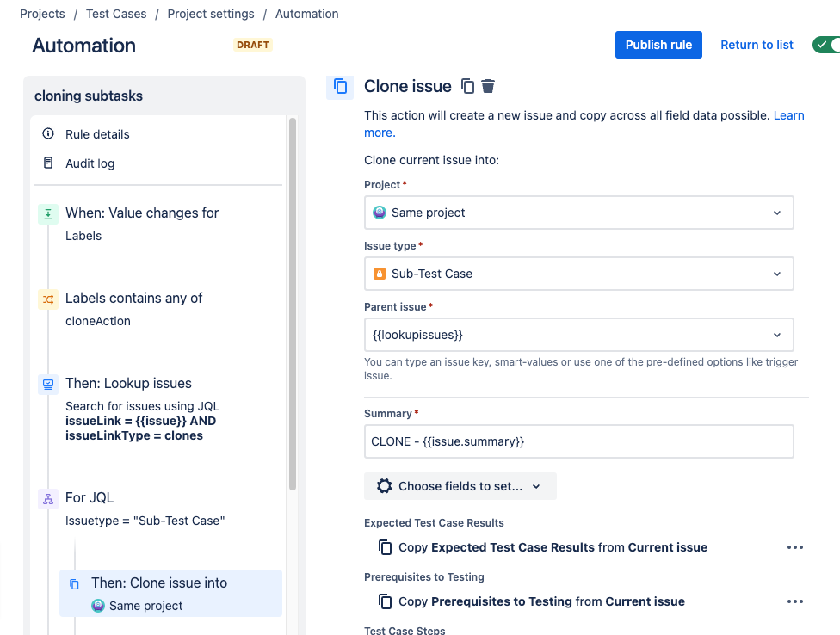Click the DRAFT status badge
The image size is (840, 635).
[x=253, y=45]
